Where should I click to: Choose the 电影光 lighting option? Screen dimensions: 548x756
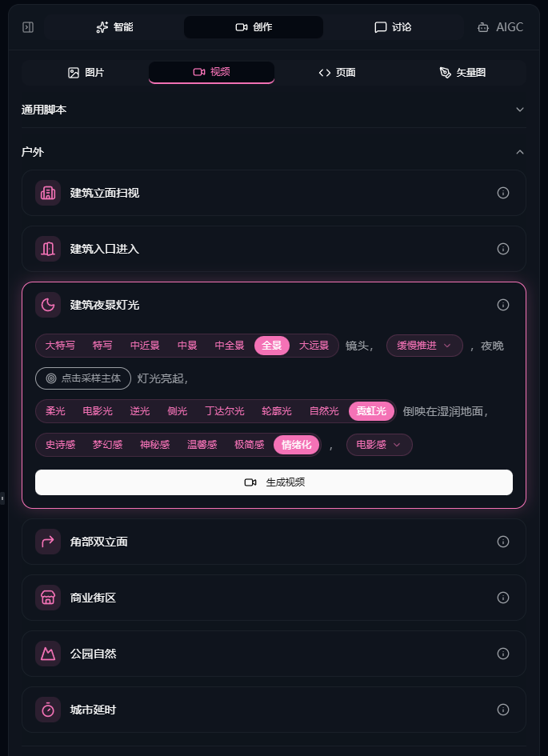point(98,411)
